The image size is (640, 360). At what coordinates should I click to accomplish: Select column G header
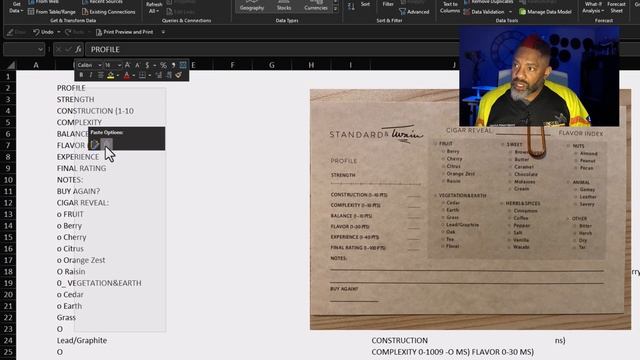click(x=271, y=65)
